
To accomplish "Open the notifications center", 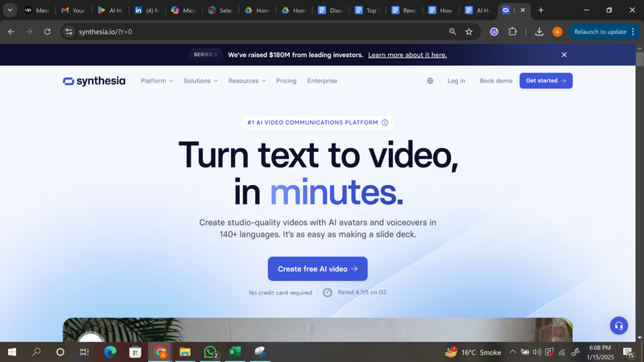I will (x=628, y=352).
